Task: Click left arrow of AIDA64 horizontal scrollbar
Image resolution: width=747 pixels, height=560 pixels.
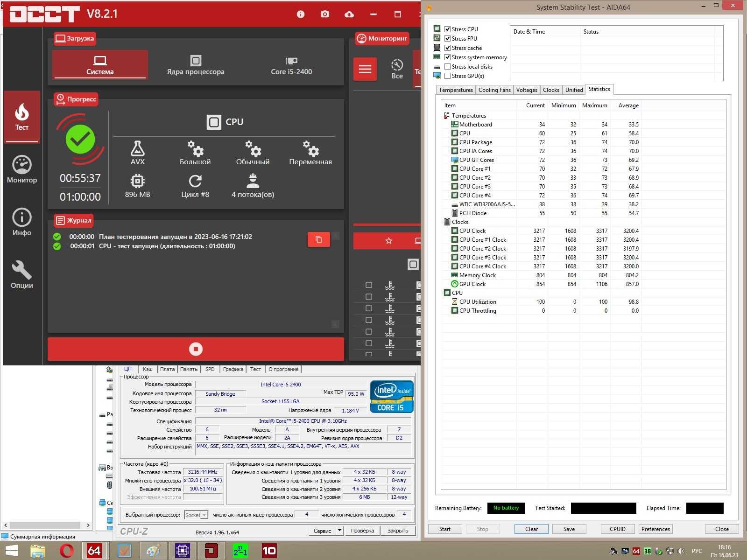Action: (x=6, y=525)
